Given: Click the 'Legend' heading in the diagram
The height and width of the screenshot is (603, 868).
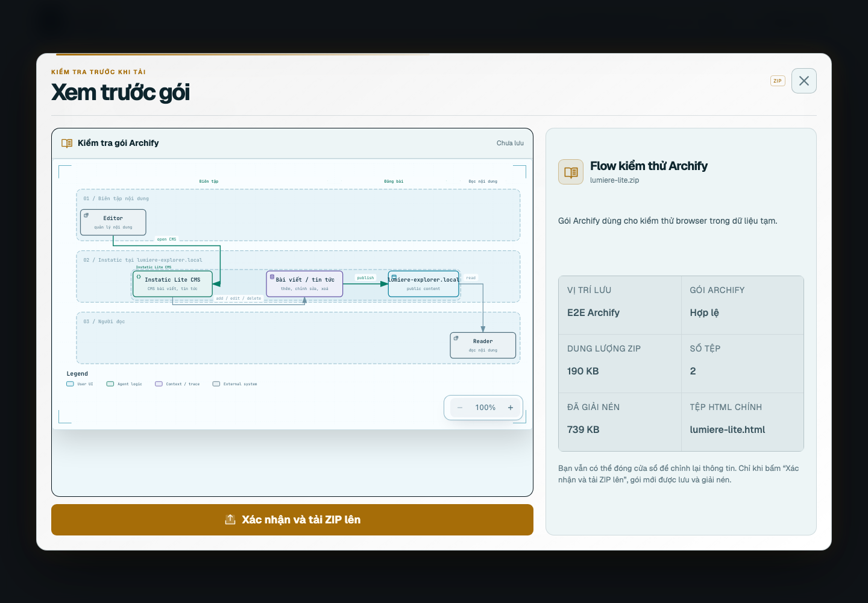Looking at the screenshot, I should 77,374.
